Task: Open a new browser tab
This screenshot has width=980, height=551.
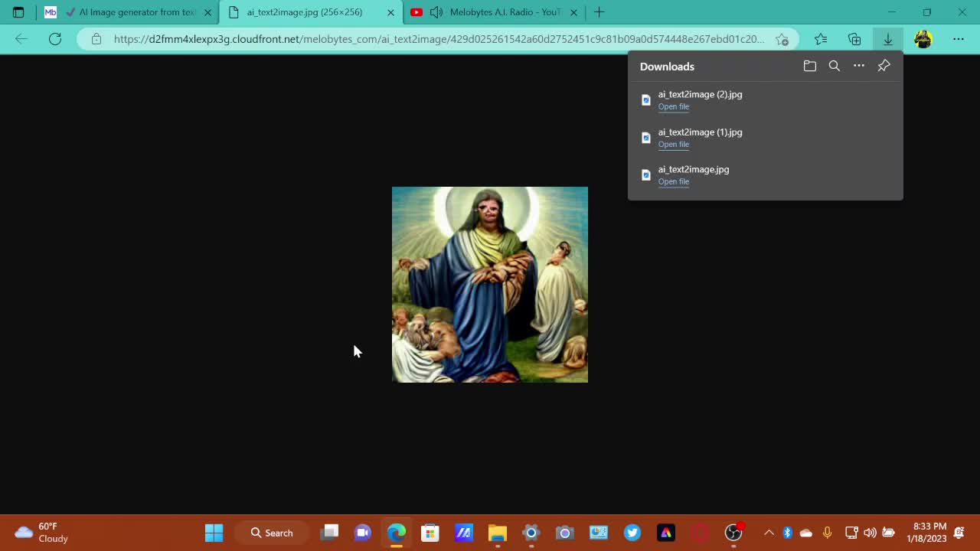Action: tap(599, 12)
